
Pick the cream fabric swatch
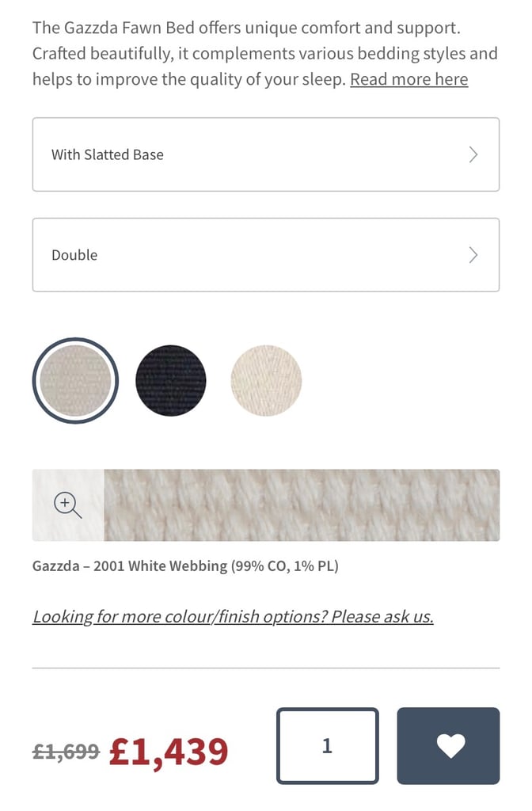click(x=266, y=381)
